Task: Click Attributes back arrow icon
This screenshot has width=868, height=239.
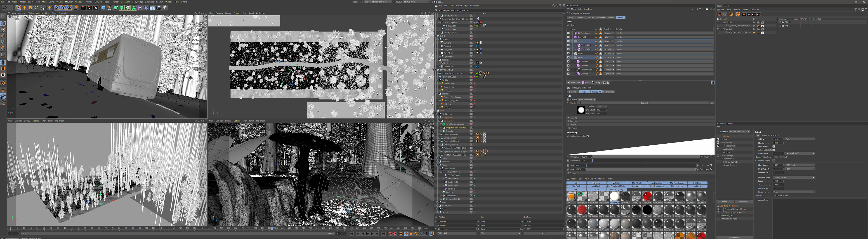Action: 693,9
